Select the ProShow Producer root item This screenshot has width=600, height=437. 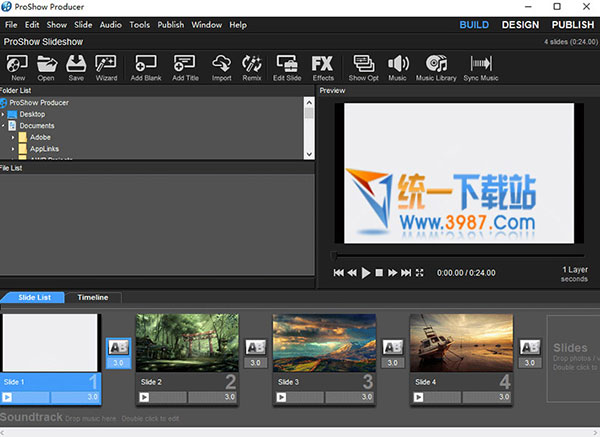[39, 103]
